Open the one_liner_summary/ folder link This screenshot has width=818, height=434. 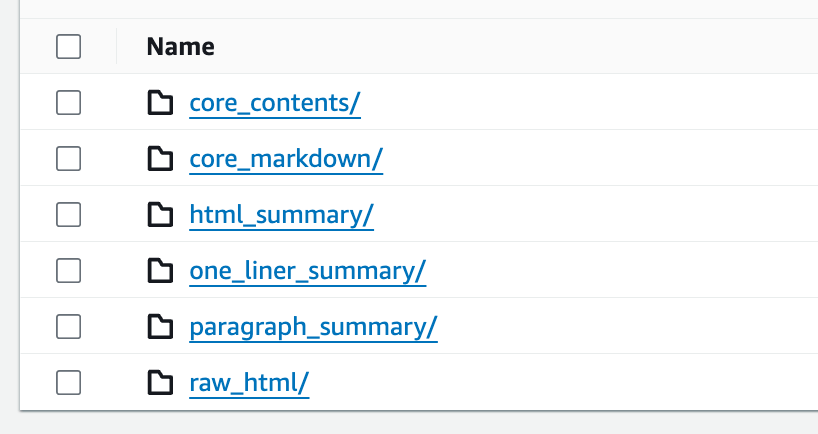point(307,271)
